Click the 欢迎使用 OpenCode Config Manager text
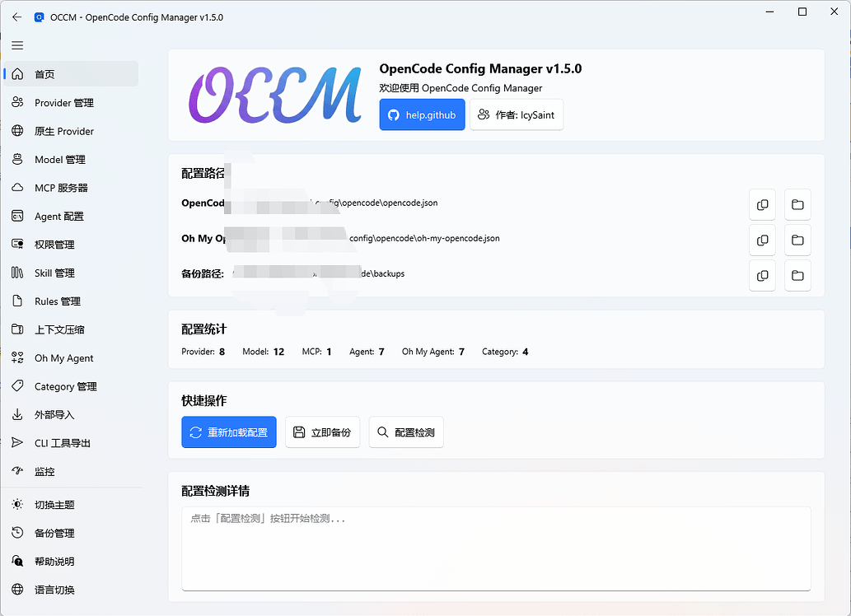 click(x=461, y=88)
